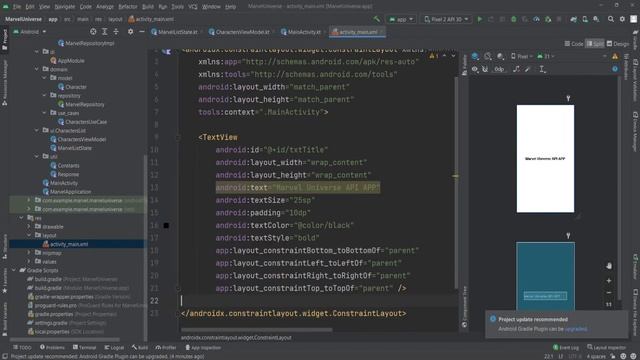The height and width of the screenshot is (360, 640).
Task: Click the layout warning triangle icon
Action: tap(615, 56)
